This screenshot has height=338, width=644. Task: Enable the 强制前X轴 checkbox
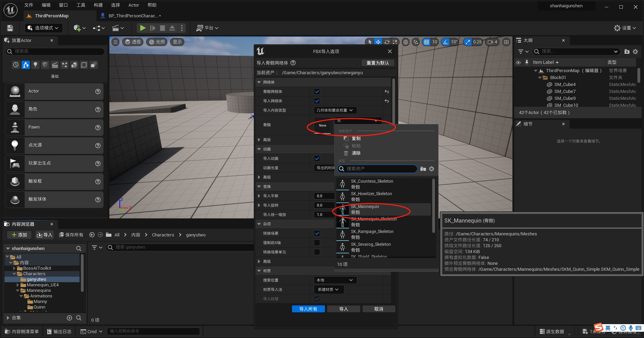[317, 243]
